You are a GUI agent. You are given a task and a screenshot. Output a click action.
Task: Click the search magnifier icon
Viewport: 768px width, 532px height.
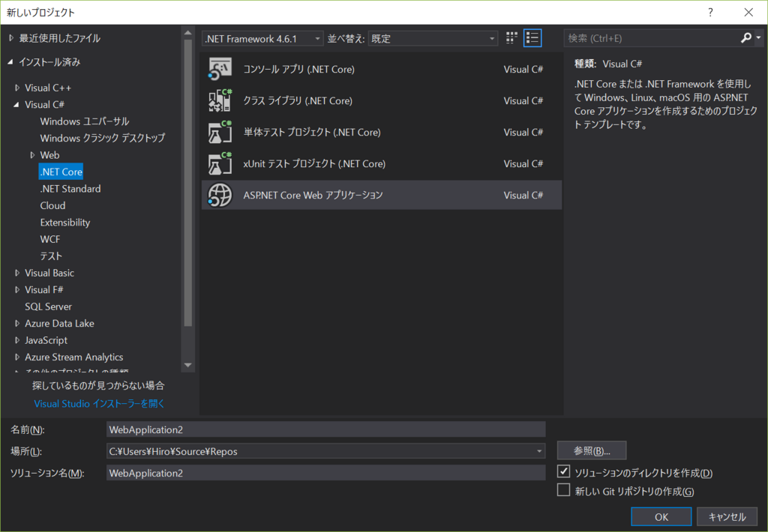746,38
